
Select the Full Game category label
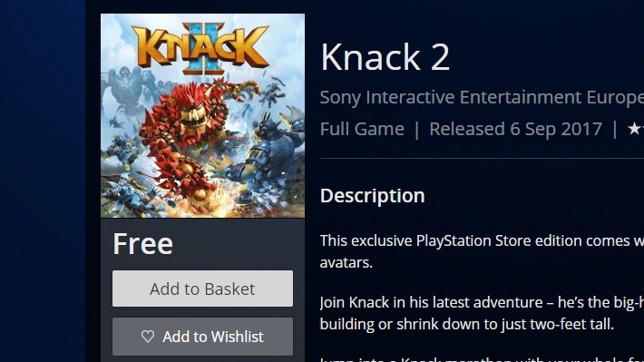362,129
